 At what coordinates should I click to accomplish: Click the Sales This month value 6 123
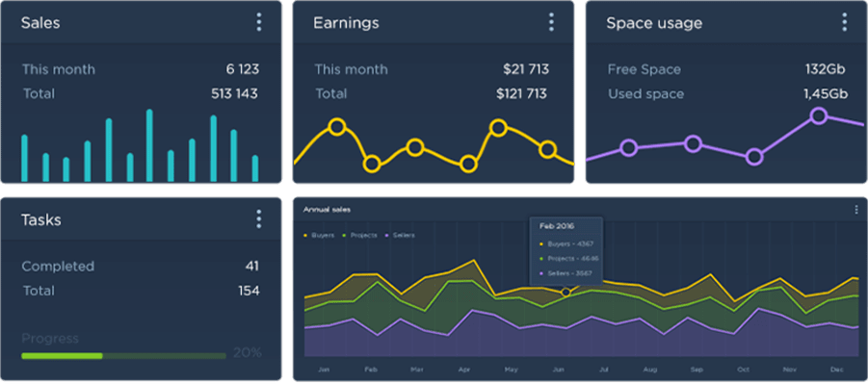coord(243,69)
